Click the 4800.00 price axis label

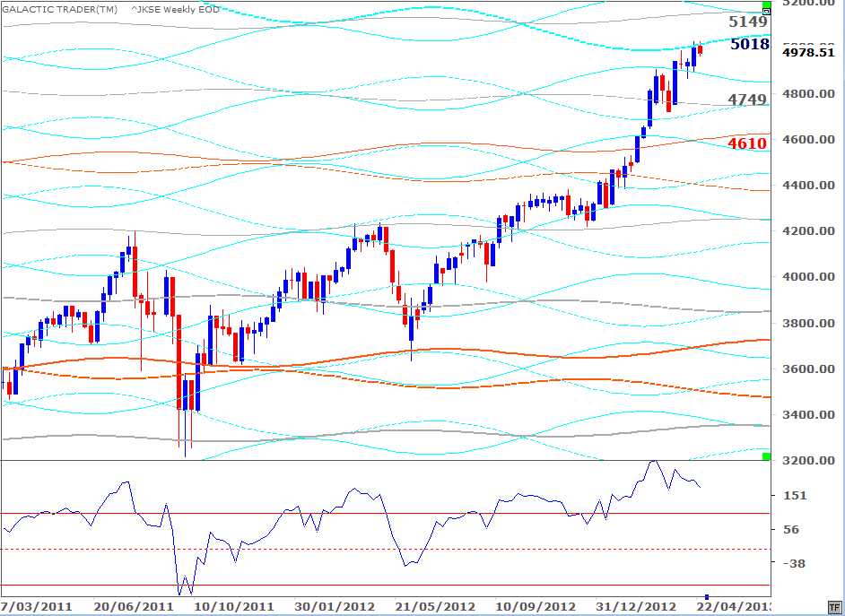809,93
